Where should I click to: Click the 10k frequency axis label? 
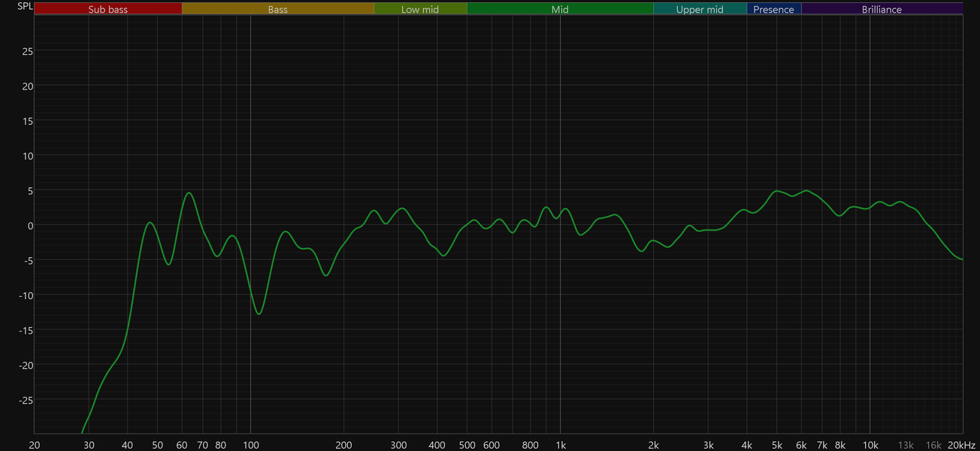pyautogui.click(x=870, y=445)
